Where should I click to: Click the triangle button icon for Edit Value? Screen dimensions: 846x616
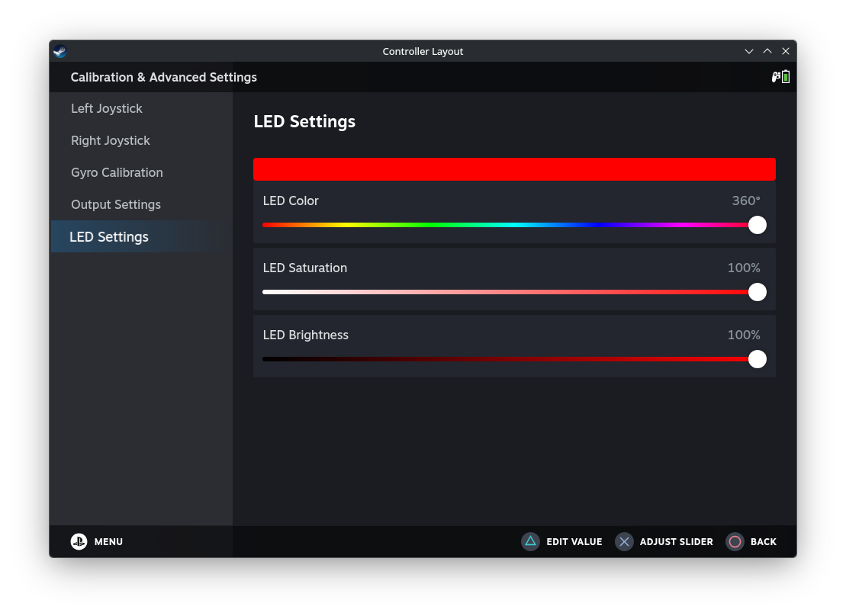530,541
